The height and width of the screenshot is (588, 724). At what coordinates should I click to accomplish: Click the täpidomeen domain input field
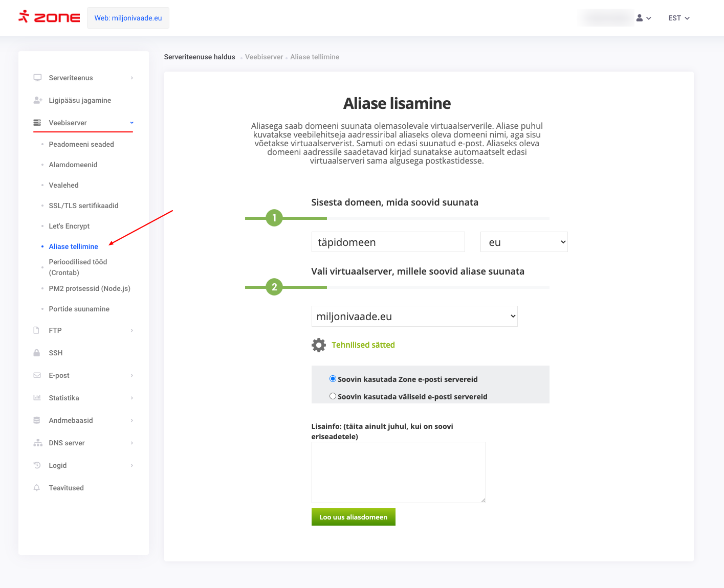388,242
